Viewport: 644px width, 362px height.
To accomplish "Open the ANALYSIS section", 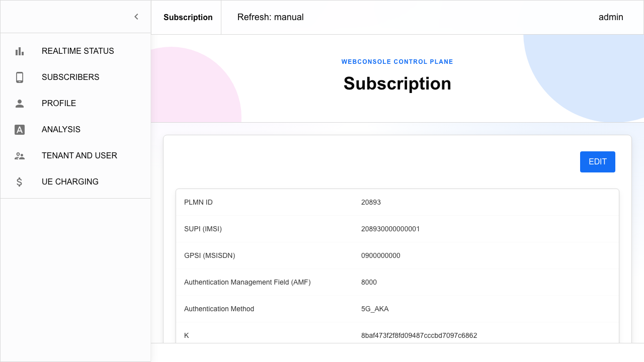I will click(x=75, y=130).
